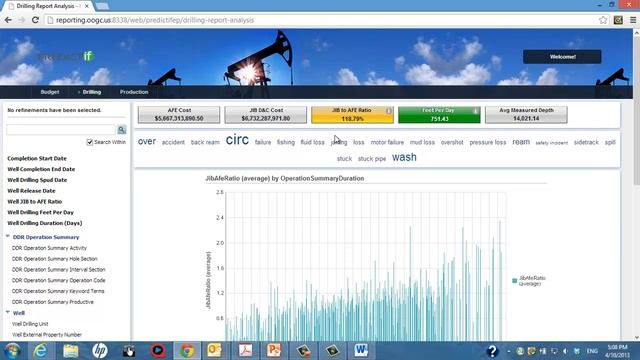Select the 'ream' tag cloud term
This screenshot has height=360, width=640.
tap(521, 142)
